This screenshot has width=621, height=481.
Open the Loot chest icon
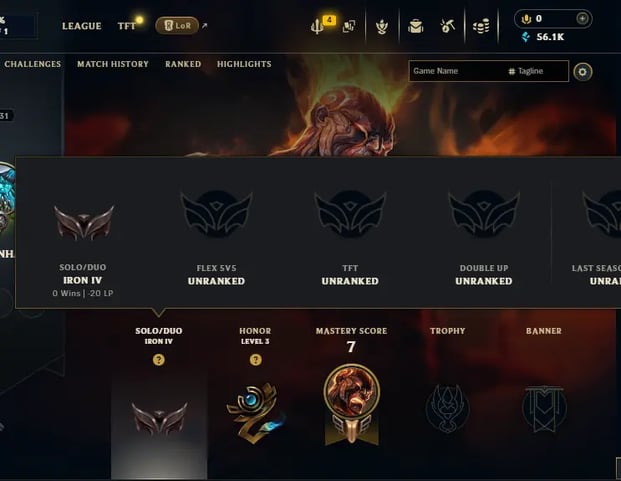[x=415, y=27]
